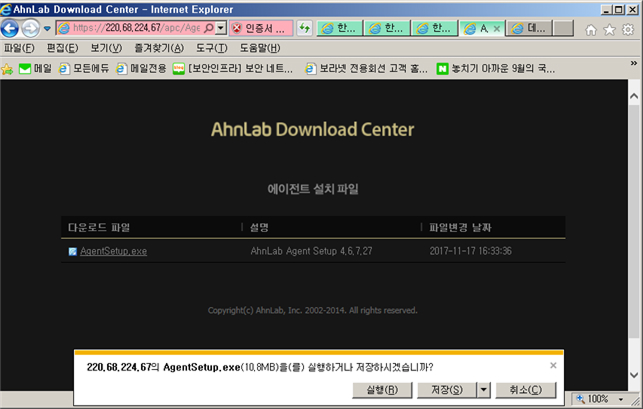
Task: Open the Naver 놓치기 아까운 9월의 favorite
Action: click(496, 69)
